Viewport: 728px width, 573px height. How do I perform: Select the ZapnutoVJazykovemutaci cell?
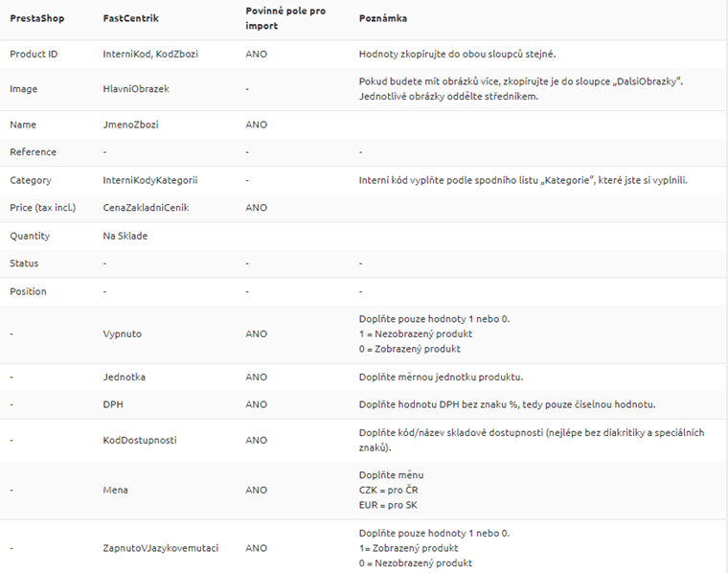161,548
